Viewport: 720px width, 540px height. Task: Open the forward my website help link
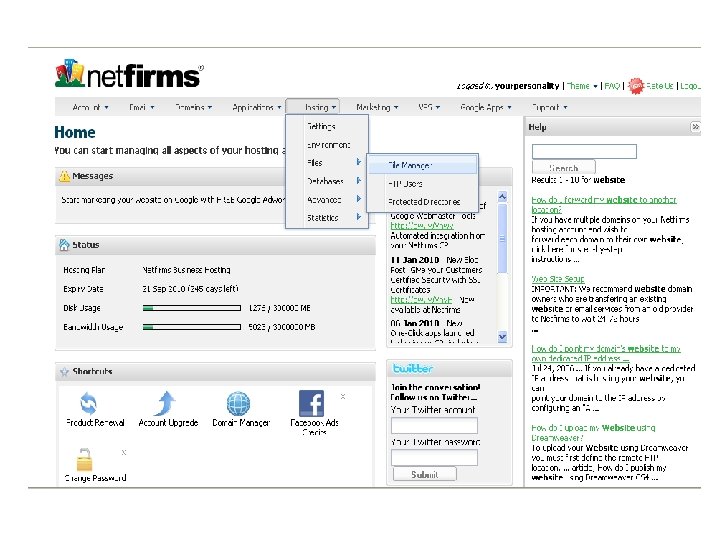pyautogui.click(x=604, y=204)
